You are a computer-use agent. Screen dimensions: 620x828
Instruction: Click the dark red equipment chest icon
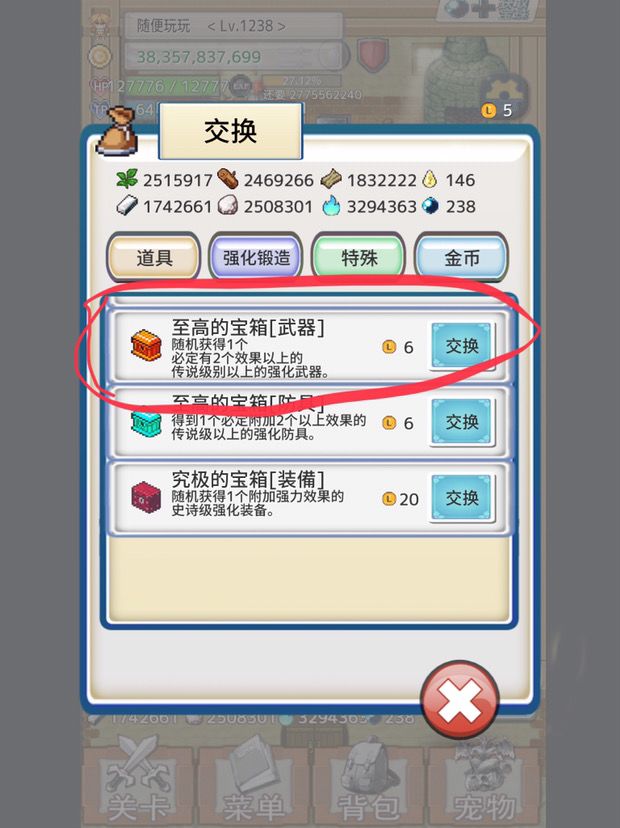click(146, 497)
